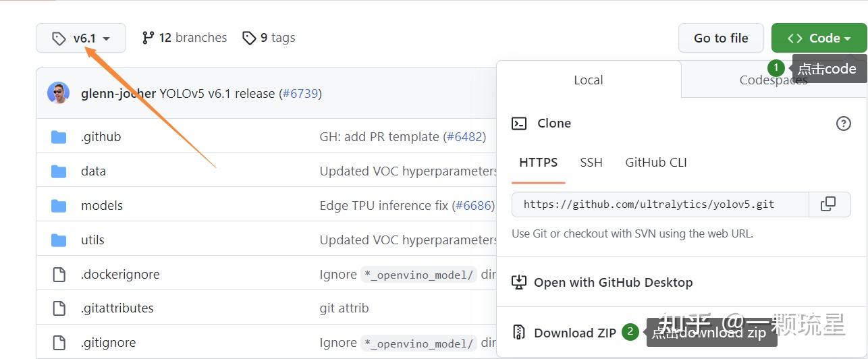
Task: Click the branches fork icon
Action: point(148,38)
